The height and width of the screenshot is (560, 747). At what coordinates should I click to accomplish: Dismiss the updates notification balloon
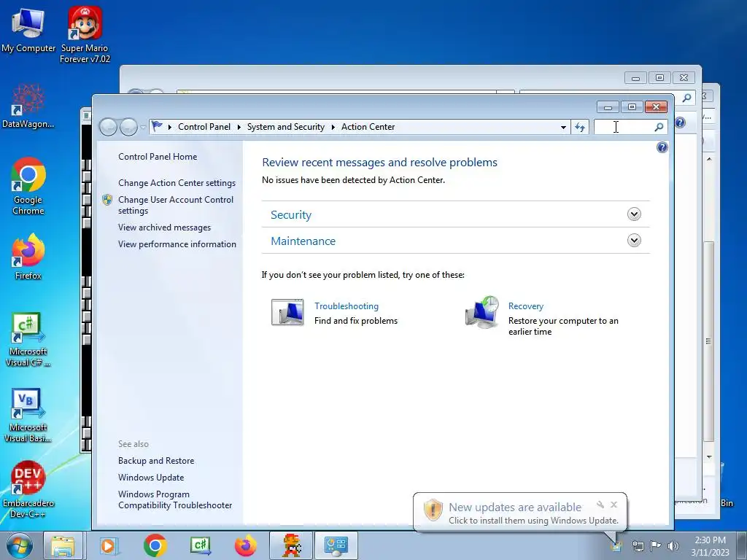coord(614,505)
